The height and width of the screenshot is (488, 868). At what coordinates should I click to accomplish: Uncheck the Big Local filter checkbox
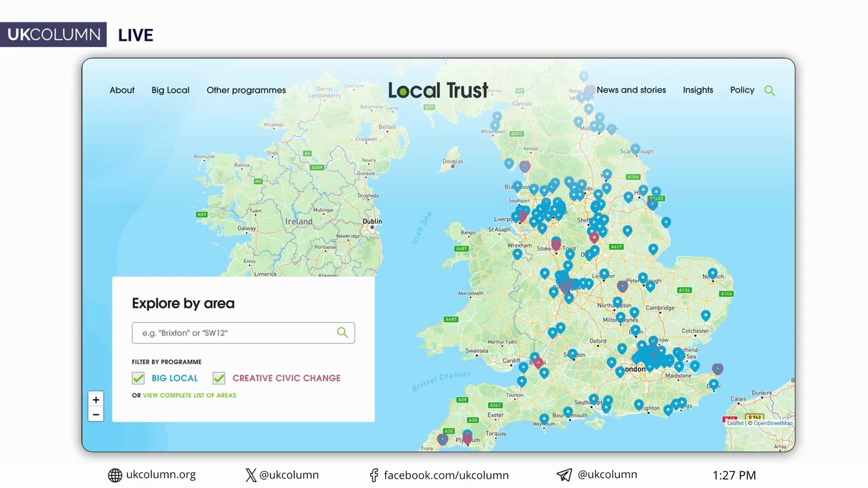(138, 378)
